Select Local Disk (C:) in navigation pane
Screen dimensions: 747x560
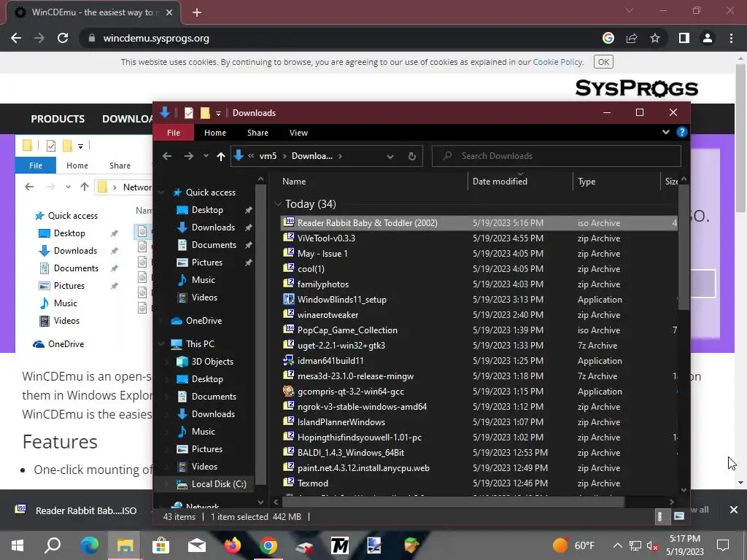(218, 484)
